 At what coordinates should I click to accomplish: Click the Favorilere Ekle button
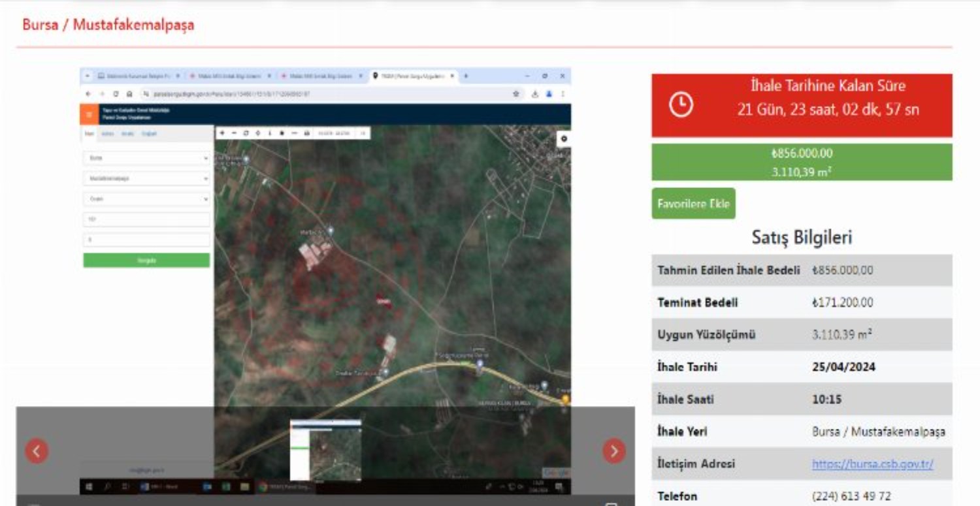pos(693,204)
